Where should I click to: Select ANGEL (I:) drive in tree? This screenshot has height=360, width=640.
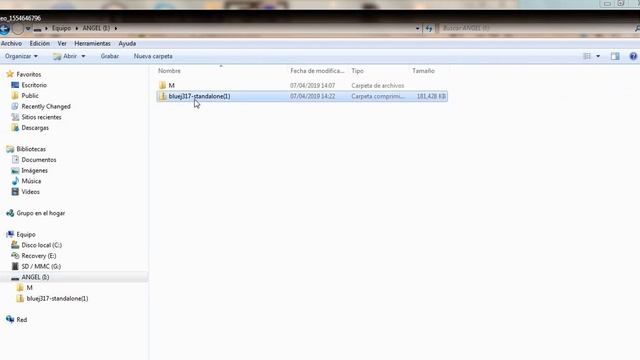tap(31, 277)
